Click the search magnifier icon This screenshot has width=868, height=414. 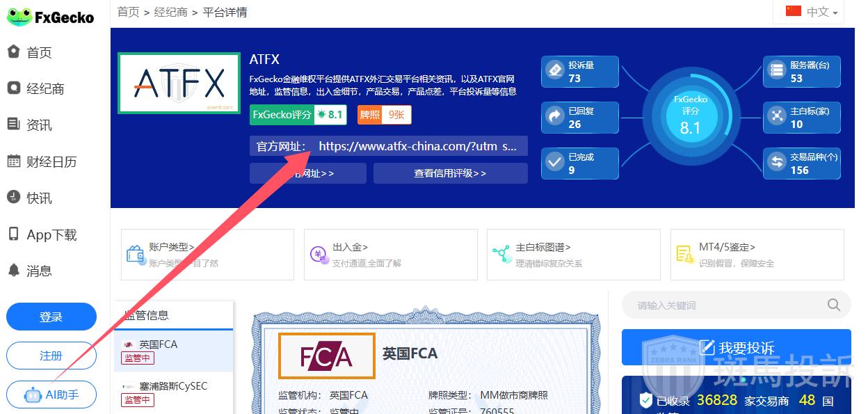tap(834, 305)
